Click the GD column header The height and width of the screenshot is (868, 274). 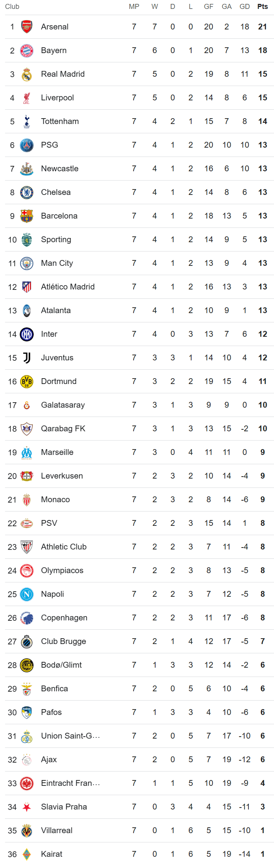click(245, 7)
